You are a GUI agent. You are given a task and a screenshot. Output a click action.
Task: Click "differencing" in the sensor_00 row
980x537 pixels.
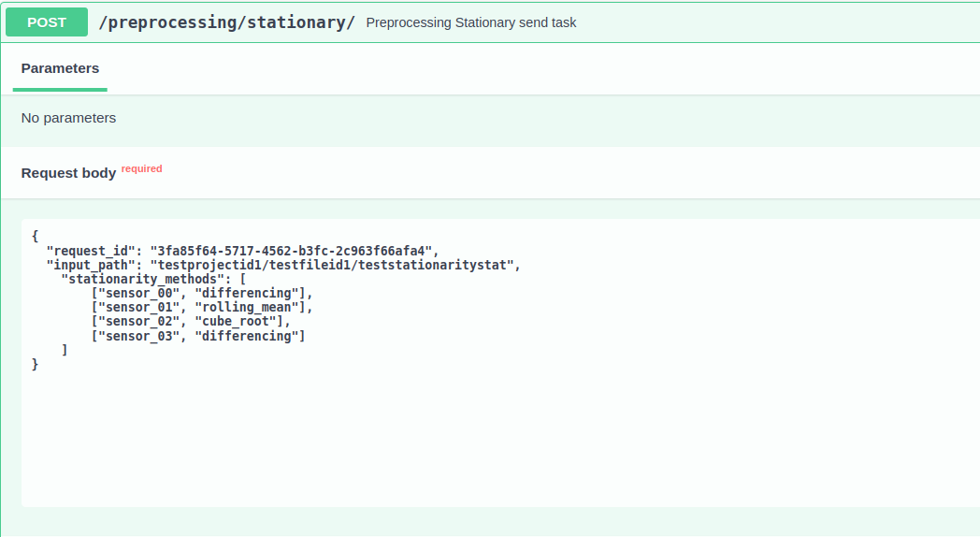(x=248, y=294)
